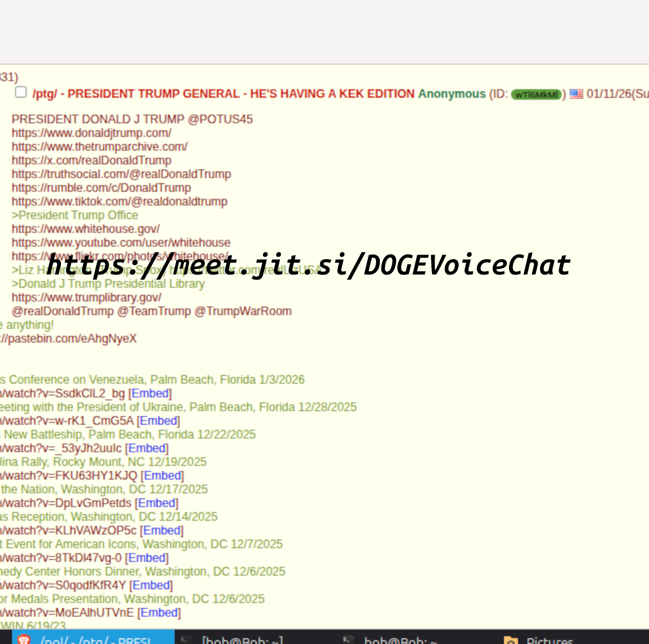Open the pastebin.com/eAhgNyeX link
The height and width of the screenshot is (644, 649).
pos(68,339)
